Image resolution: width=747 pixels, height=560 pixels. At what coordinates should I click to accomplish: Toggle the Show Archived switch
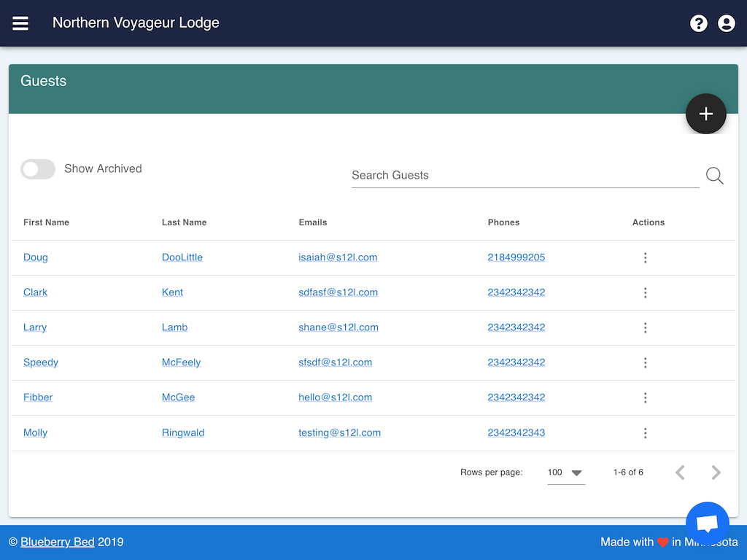pos(38,169)
